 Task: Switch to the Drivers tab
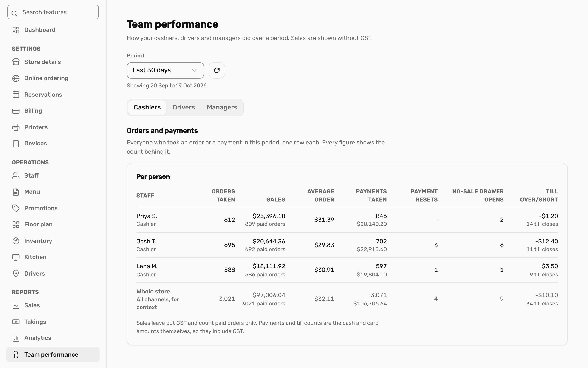pos(184,107)
